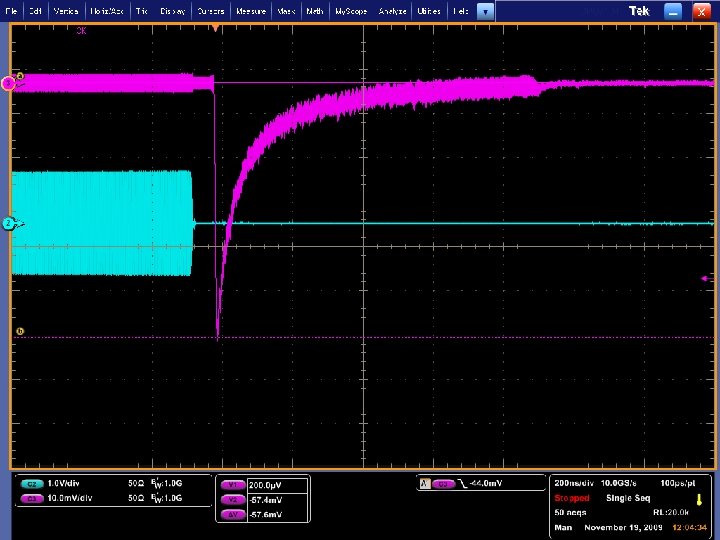Open the Utilities menu

pos(429,11)
